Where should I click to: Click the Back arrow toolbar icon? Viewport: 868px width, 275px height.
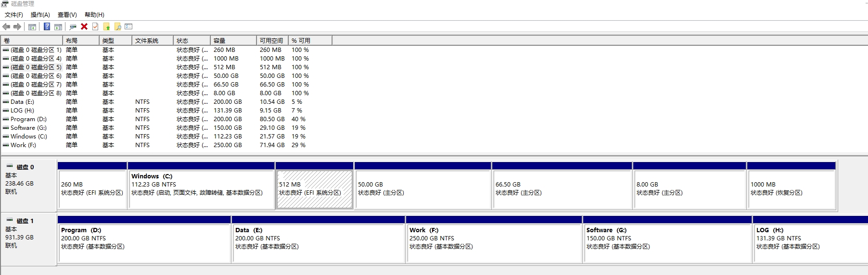[x=6, y=27]
